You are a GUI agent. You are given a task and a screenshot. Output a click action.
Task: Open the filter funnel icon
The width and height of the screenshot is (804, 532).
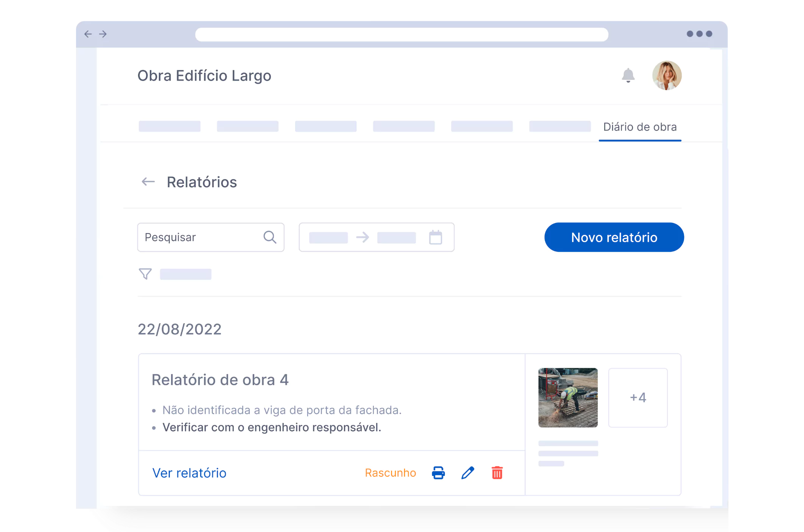145,274
